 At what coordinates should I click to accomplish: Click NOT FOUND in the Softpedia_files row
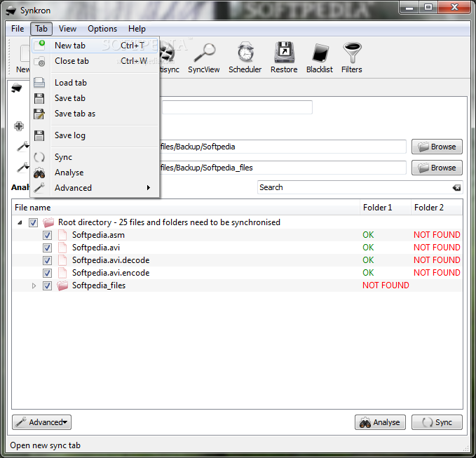(x=386, y=285)
